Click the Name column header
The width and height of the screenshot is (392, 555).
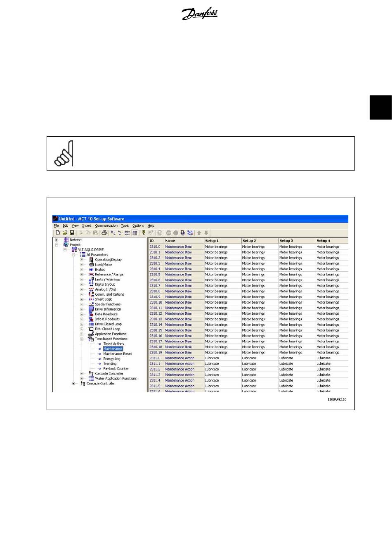tap(184, 241)
